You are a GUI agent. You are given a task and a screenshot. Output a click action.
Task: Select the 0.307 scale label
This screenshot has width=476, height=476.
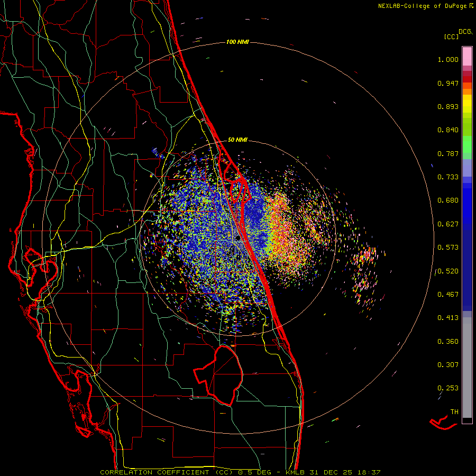click(x=448, y=365)
